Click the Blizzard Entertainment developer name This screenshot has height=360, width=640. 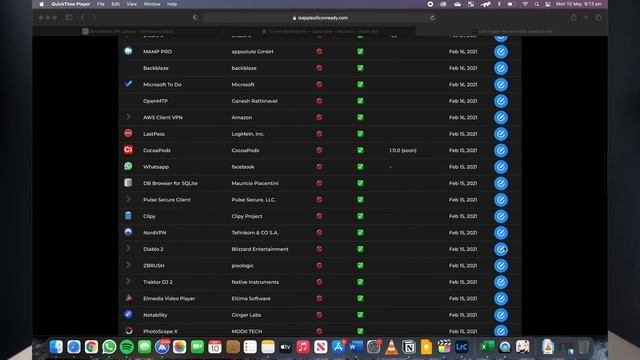pyautogui.click(x=260, y=249)
